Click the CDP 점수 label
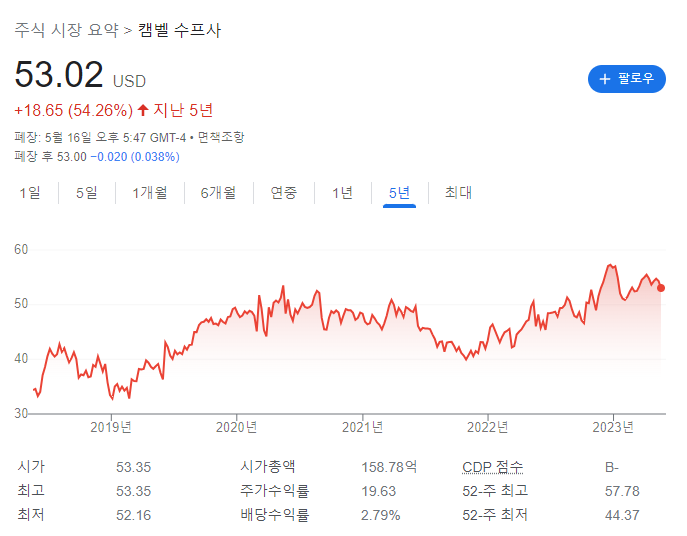687x536 pixels. point(492,467)
